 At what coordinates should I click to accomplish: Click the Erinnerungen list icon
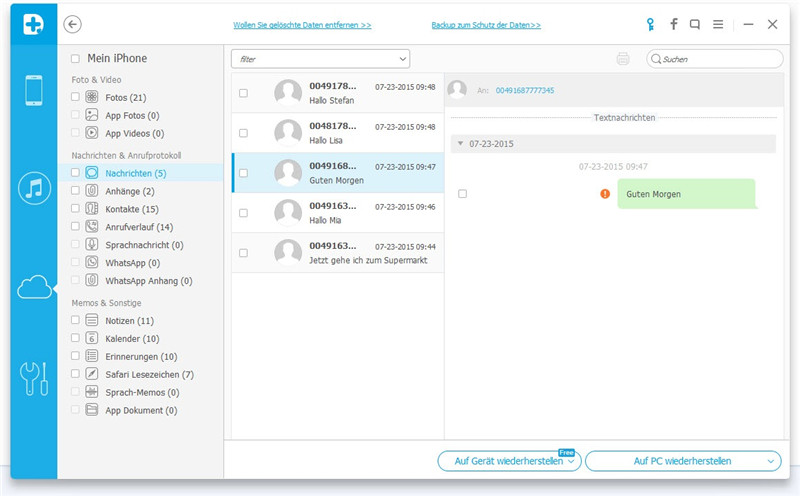click(x=92, y=356)
